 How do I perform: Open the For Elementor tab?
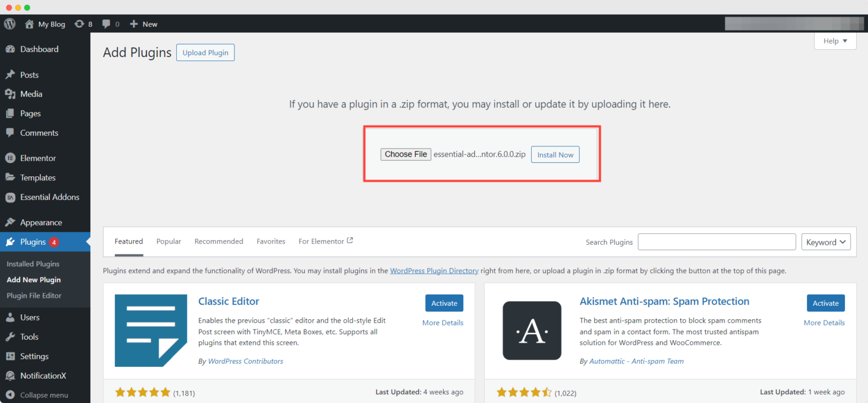click(321, 241)
